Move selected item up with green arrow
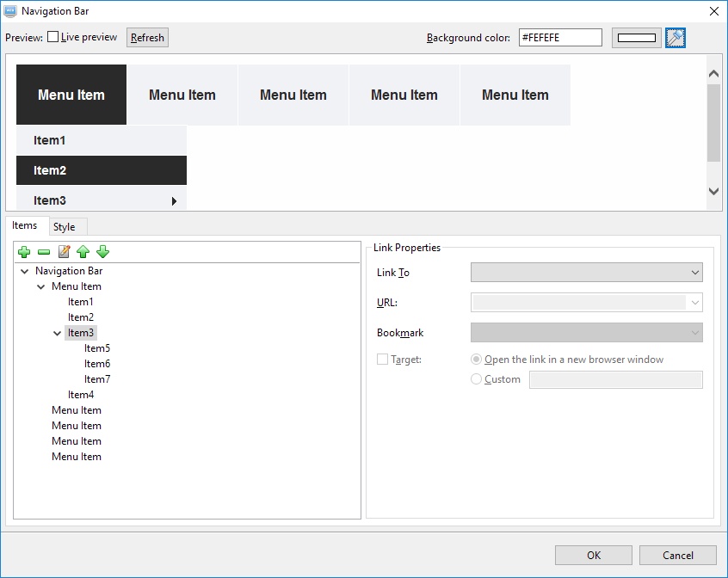Image resolution: width=728 pixels, height=578 pixels. point(83,252)
